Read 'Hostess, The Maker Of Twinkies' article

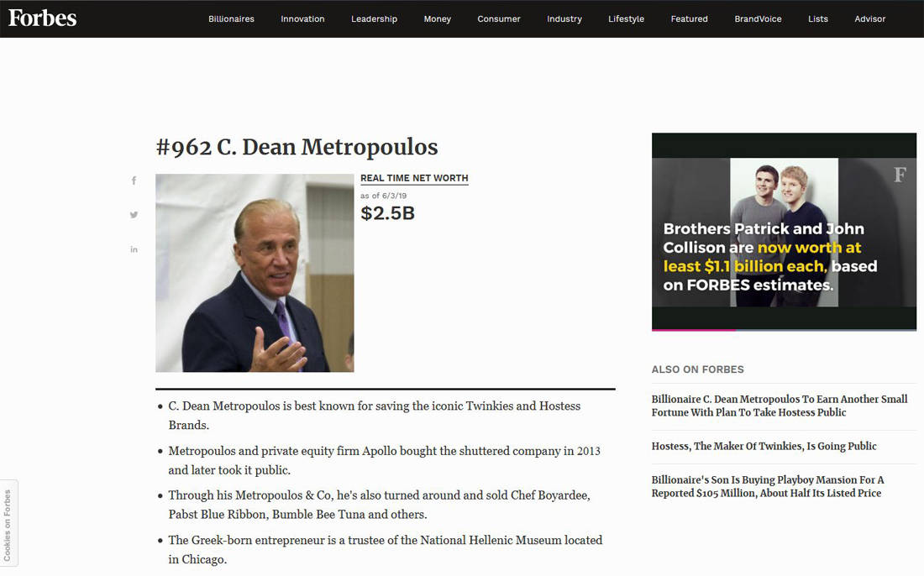(x=764, y=447)
